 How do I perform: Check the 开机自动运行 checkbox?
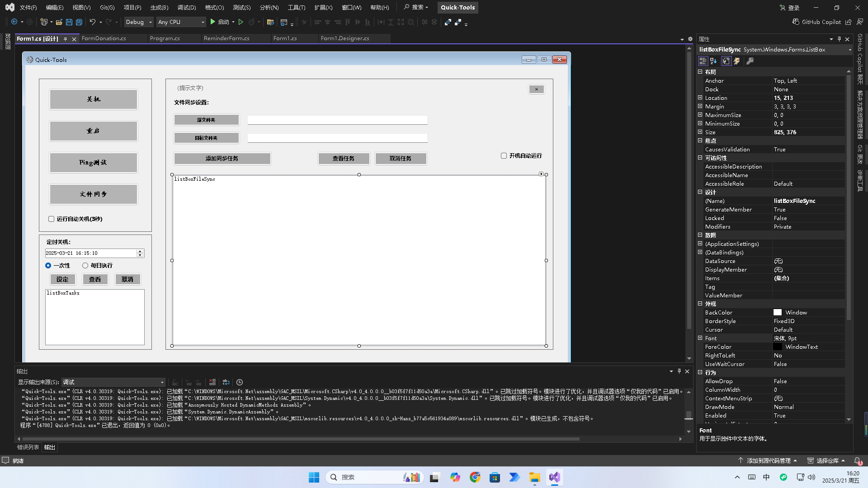pyautogui.click(x=504, y=155)
